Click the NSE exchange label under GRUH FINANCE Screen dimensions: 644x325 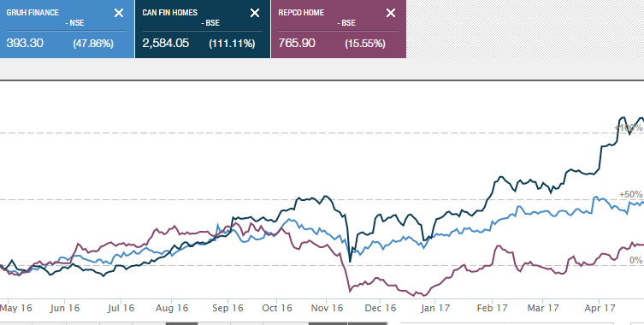[74, 23]
